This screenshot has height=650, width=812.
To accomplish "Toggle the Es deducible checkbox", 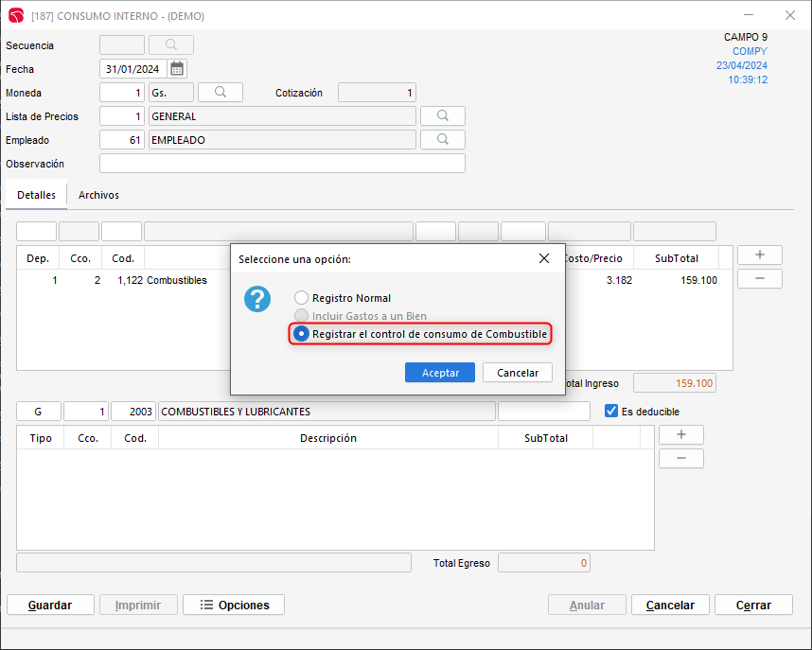I will 611,412.
